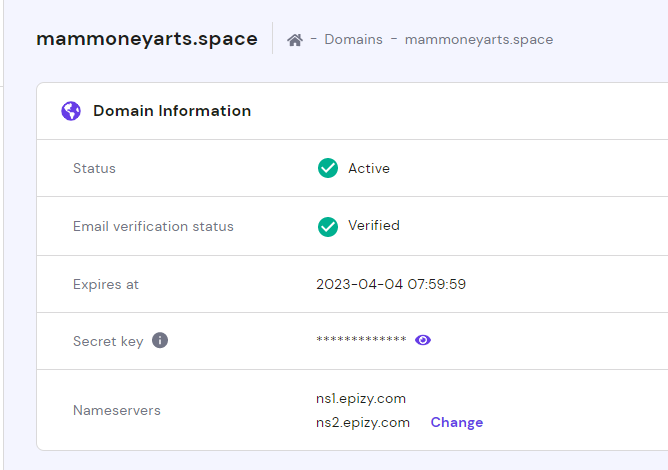Click the Email verification status label

coord(153,226)
